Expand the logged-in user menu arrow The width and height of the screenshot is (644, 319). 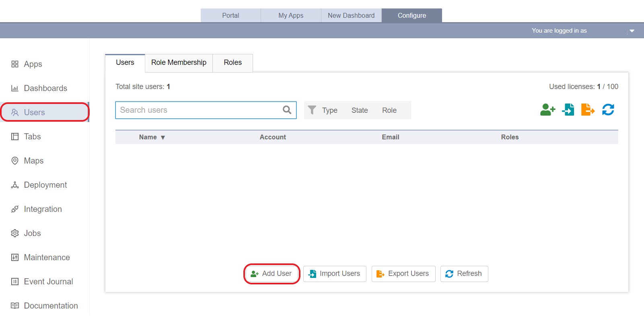(x=632, y=31)
